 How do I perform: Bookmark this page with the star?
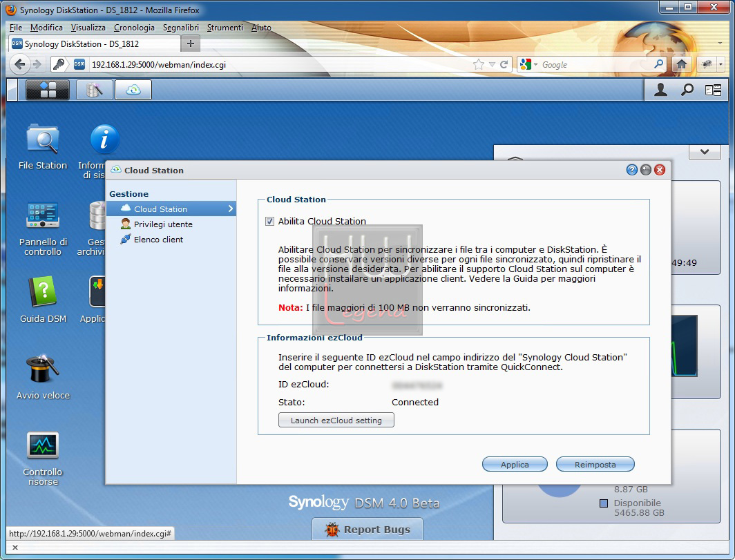pyautogui.click(x=479, y=64)
